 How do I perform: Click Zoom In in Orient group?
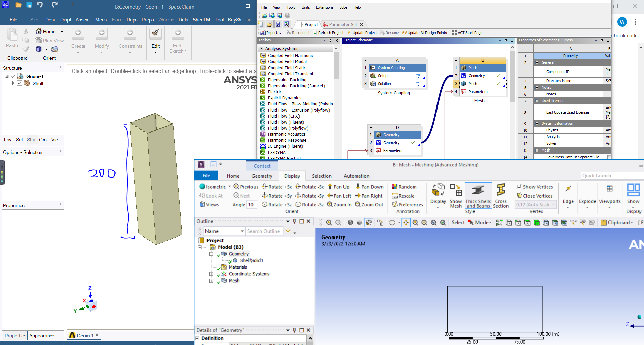pyautogui.click(x=339, y=204)
